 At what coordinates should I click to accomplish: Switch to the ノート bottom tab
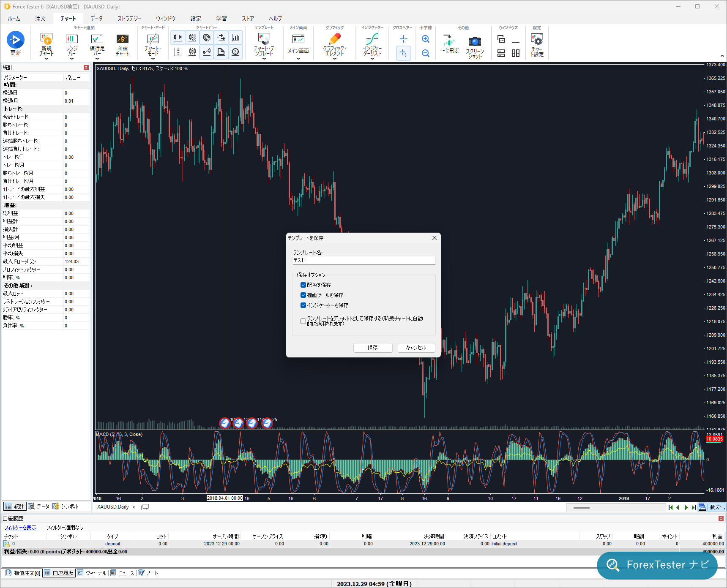coord(148,573)
